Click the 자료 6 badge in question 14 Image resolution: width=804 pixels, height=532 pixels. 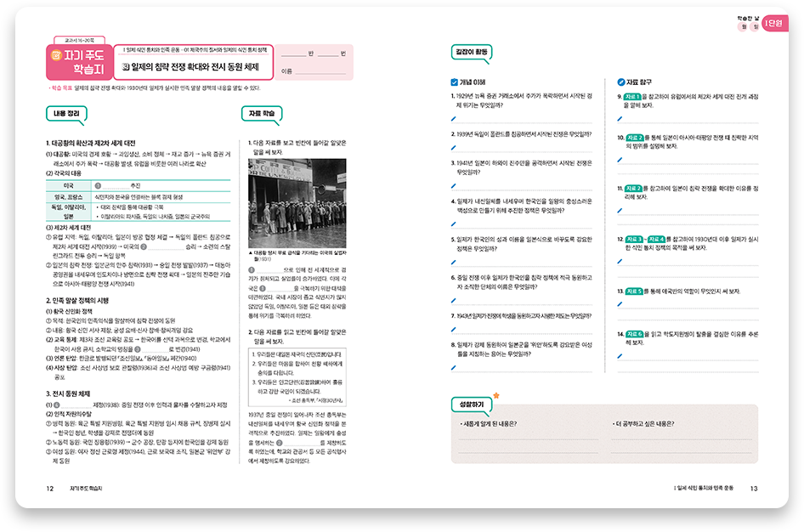click(x=634, y=334)
